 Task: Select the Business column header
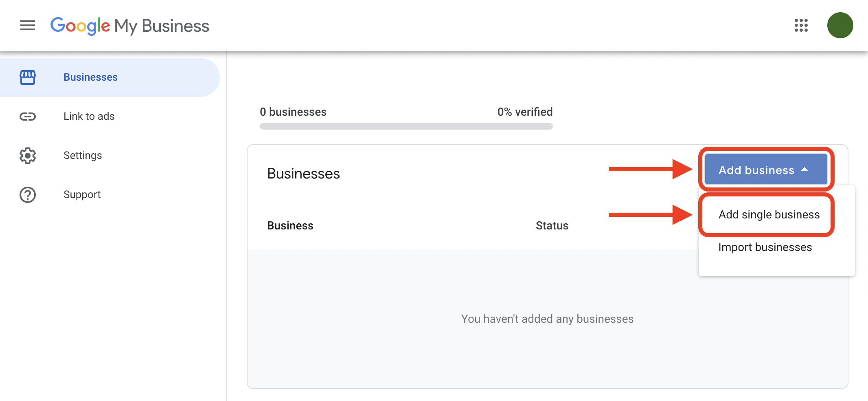pos(290,225)
